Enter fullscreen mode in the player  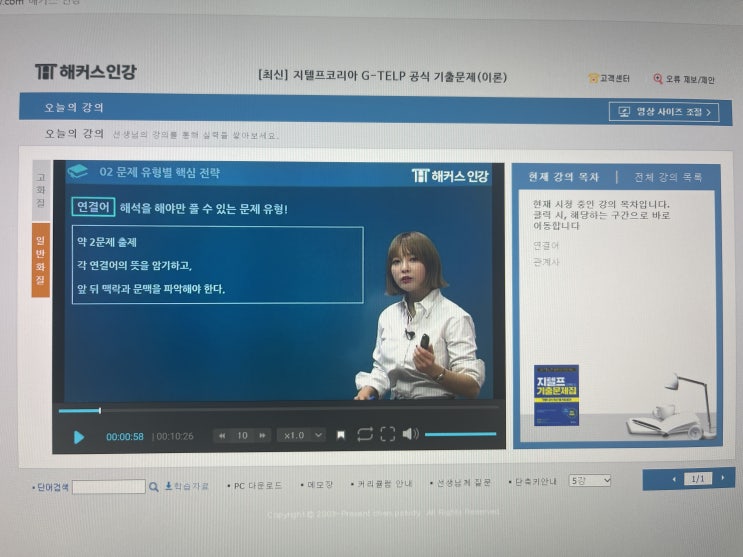tap(388, 434)
